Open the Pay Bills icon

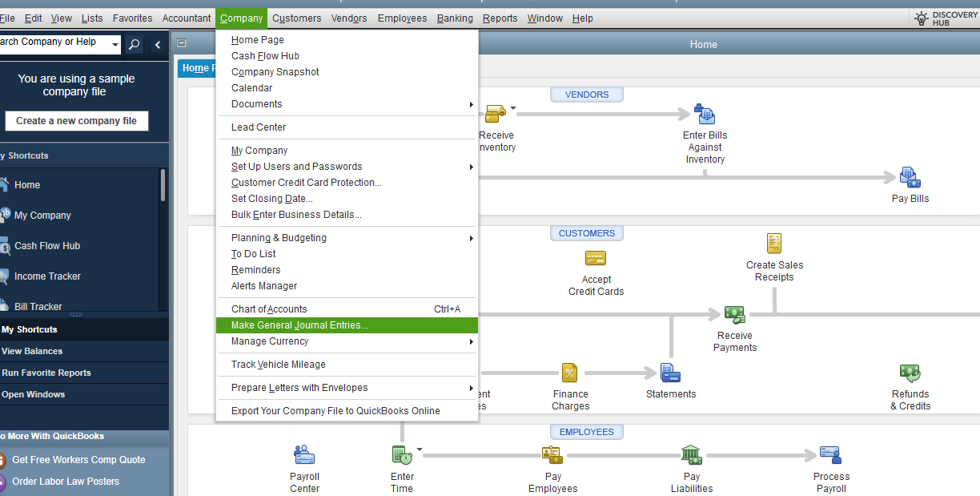[x=910, y=177]
